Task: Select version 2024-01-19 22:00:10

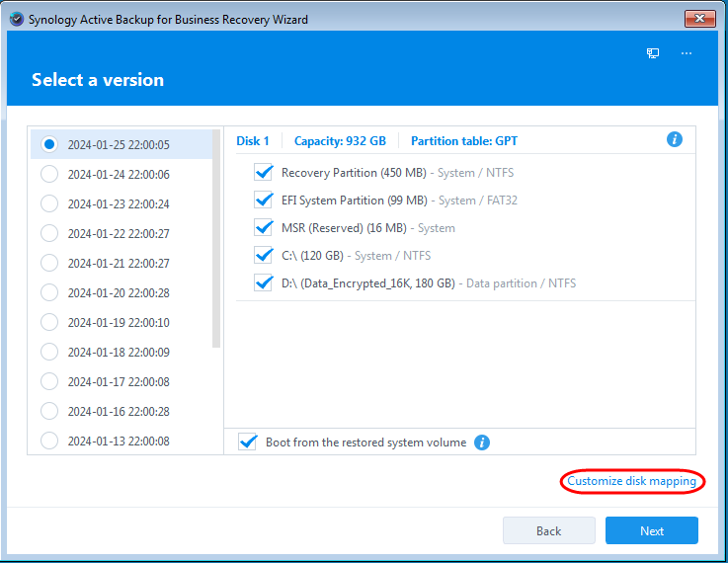Action: [x=49, y=322]
